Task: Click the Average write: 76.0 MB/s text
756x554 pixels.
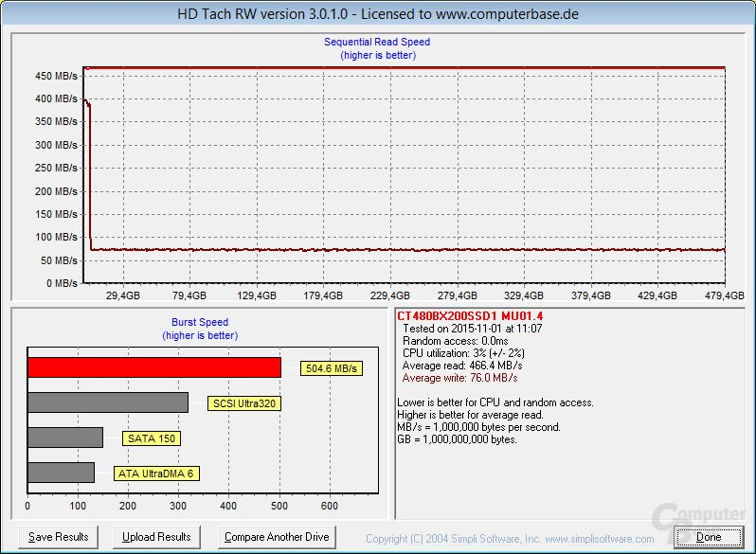Action: [x=459, y=378]
